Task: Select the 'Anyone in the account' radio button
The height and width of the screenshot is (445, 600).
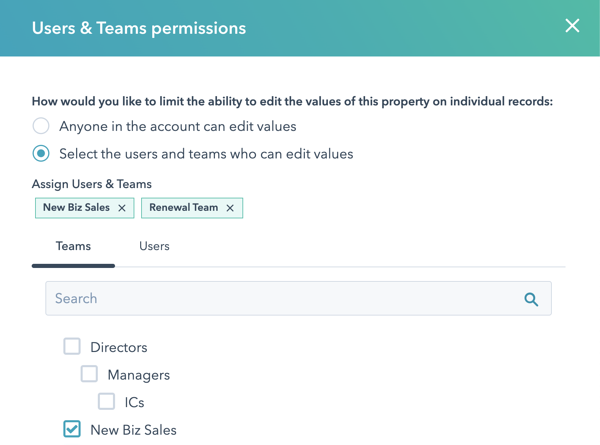Action: tap(41, 126)
